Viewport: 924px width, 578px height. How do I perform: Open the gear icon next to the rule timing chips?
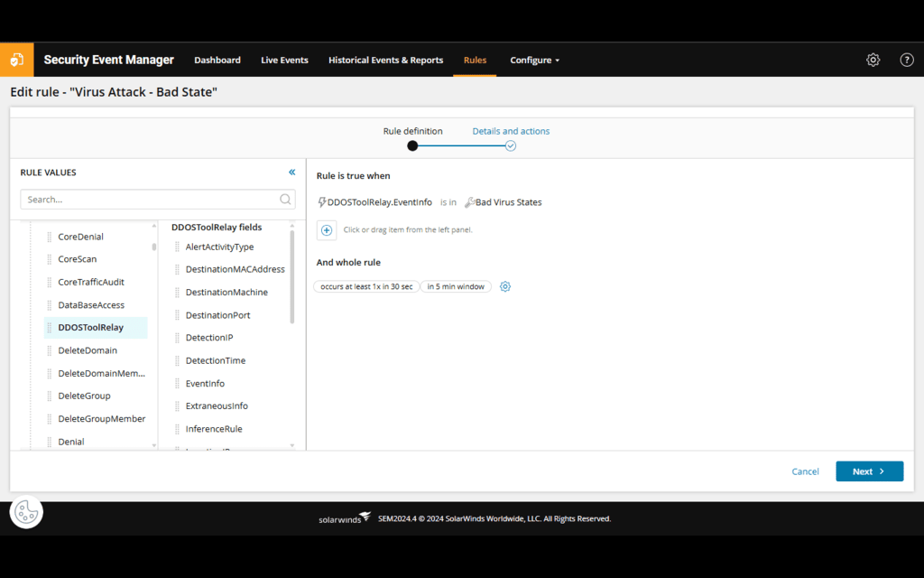click(x=505, y=286)
